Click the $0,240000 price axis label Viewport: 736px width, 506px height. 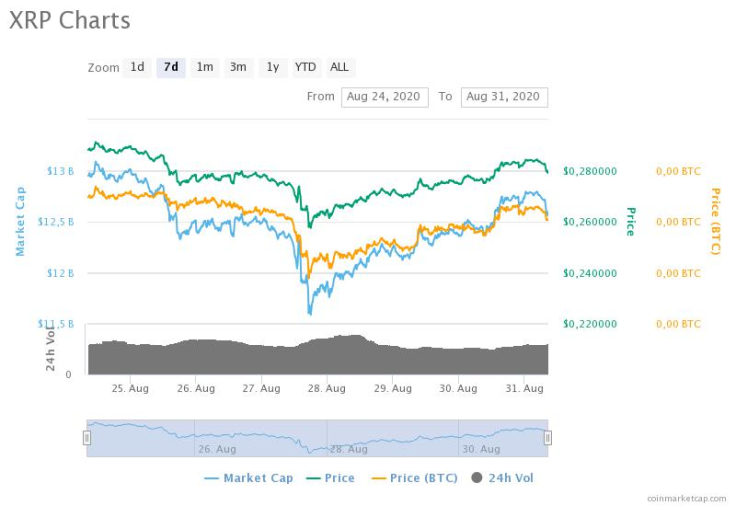pyautogui.click(x=590, y=273)
